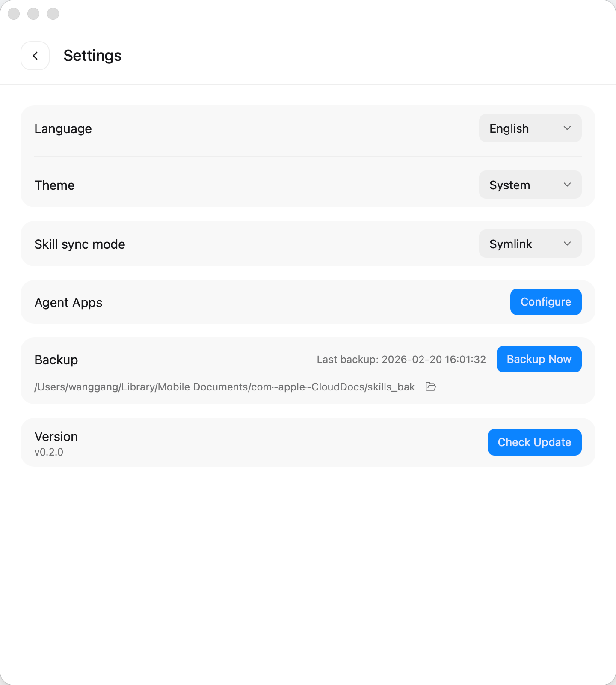Click the chevron on the Theme selector
616x685 pixels.
(x=567, y=185)
